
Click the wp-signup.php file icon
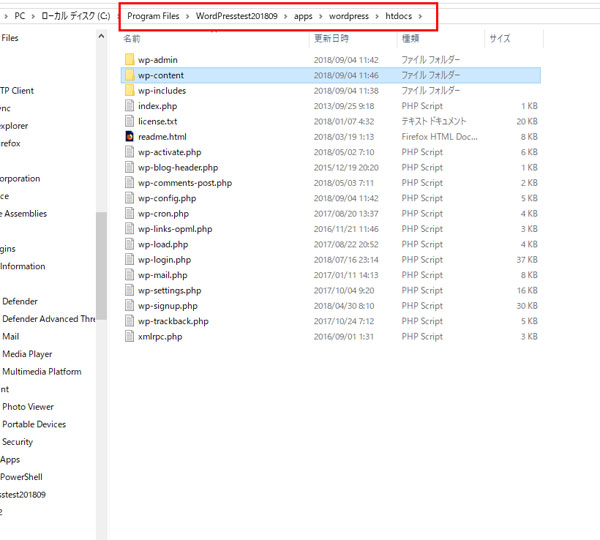pos(129,305)
